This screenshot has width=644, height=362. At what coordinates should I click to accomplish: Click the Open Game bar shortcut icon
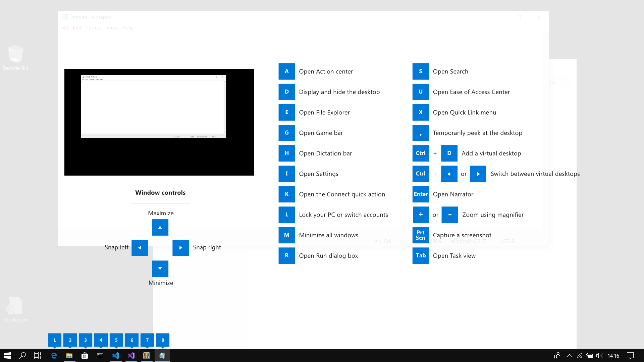click(287, 133)
